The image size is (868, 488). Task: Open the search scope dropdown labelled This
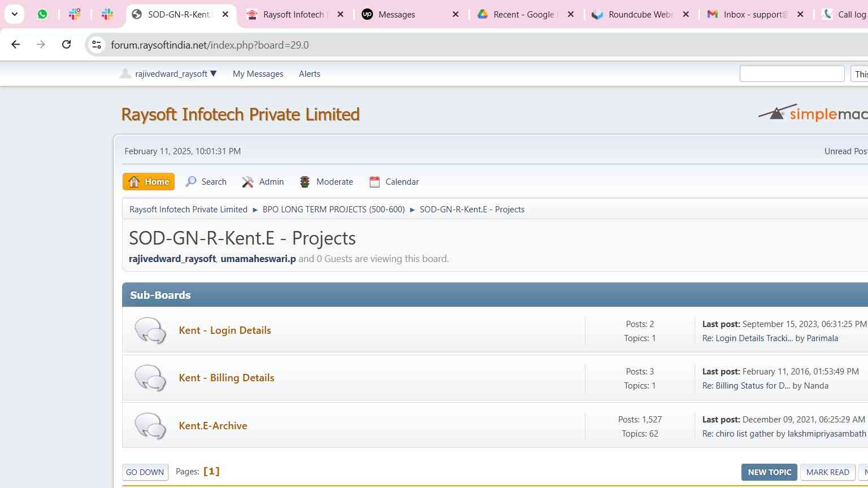click(x=860, y=73)
